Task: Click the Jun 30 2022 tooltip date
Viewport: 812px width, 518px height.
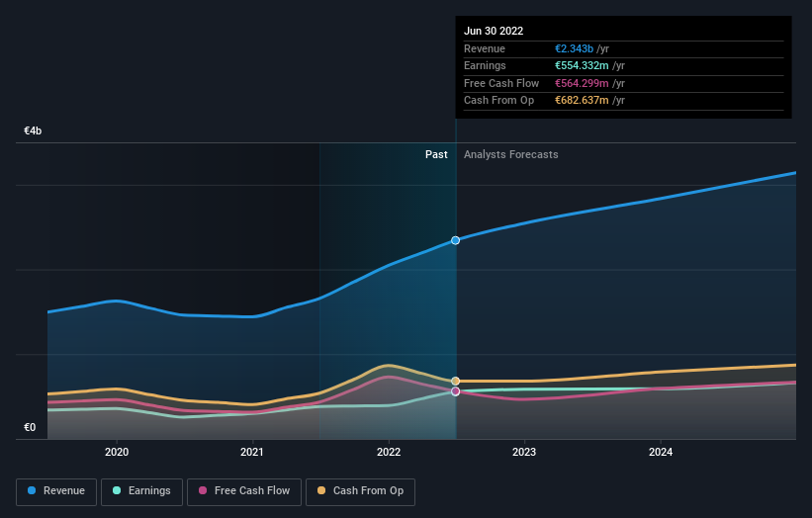Action: pyautogui.click(x=494, y=31)
